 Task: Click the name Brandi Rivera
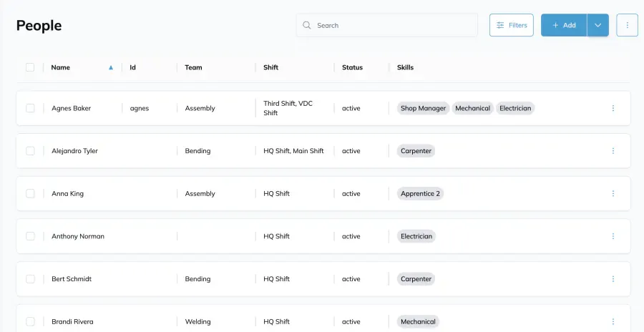pos(72,322)
